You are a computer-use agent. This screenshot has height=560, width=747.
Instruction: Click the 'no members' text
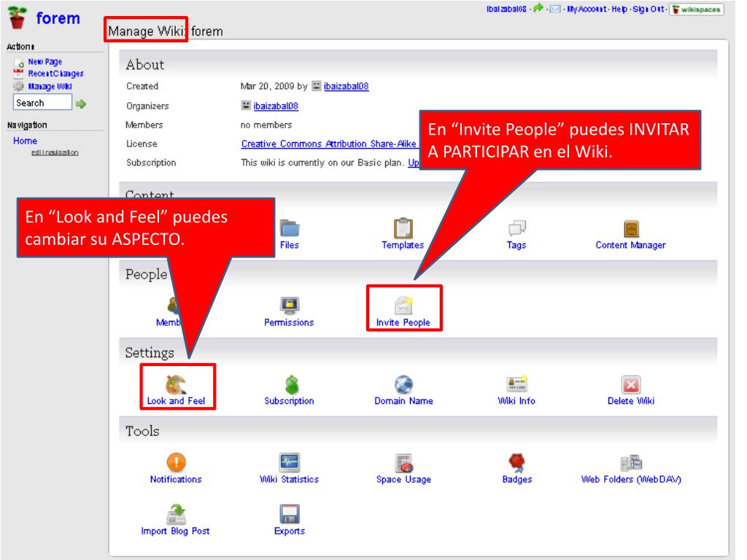pos(266,125)
